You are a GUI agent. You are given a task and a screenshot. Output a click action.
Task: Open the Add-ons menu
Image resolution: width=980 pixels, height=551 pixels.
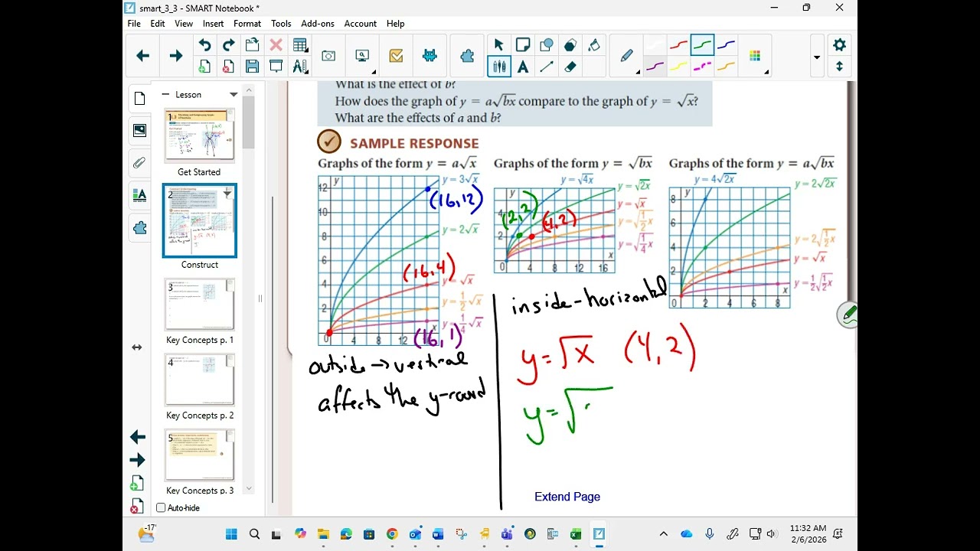[318, 24]
